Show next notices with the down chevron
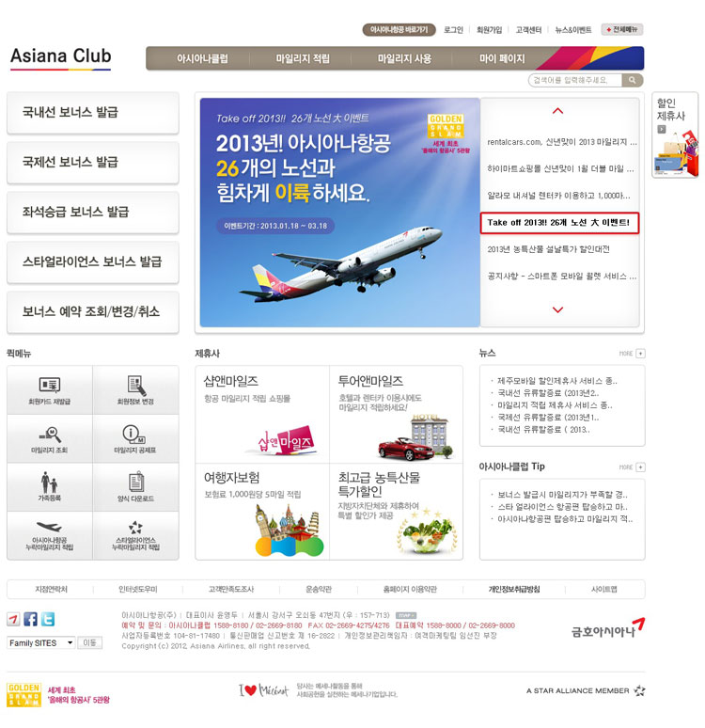Image resolution: width=705 pixels, height=728 pixels. click(557, 309)
